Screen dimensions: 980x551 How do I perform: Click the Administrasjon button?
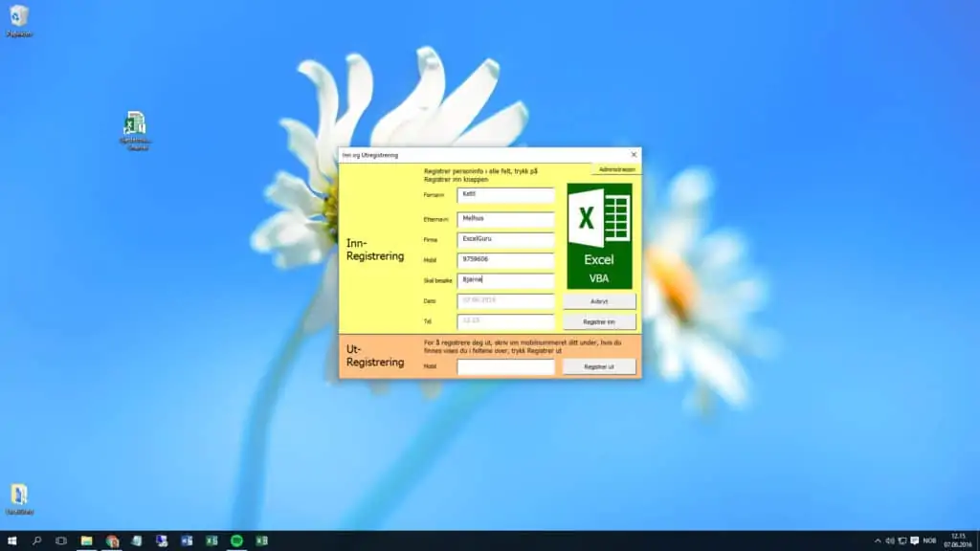point(616,169)
